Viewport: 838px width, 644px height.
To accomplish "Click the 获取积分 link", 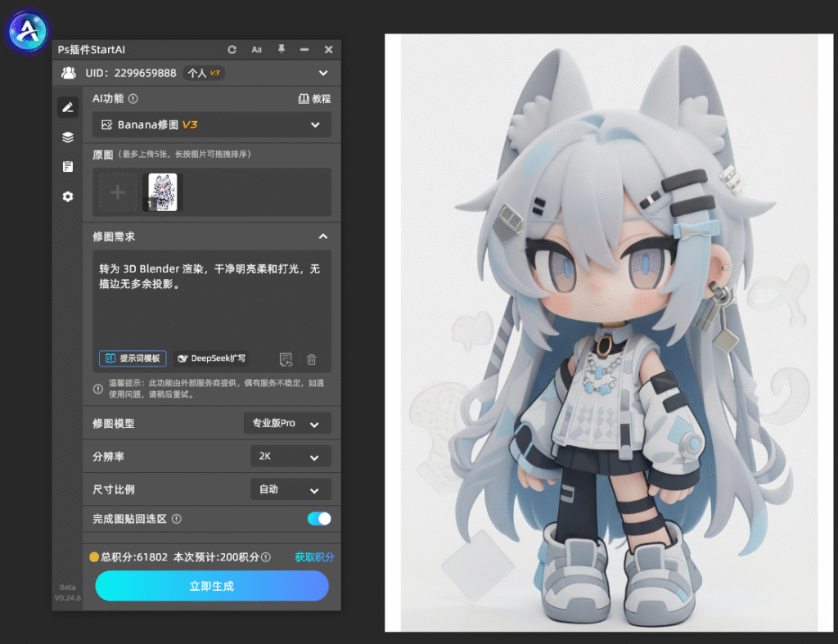I will (x=314, y=557).
